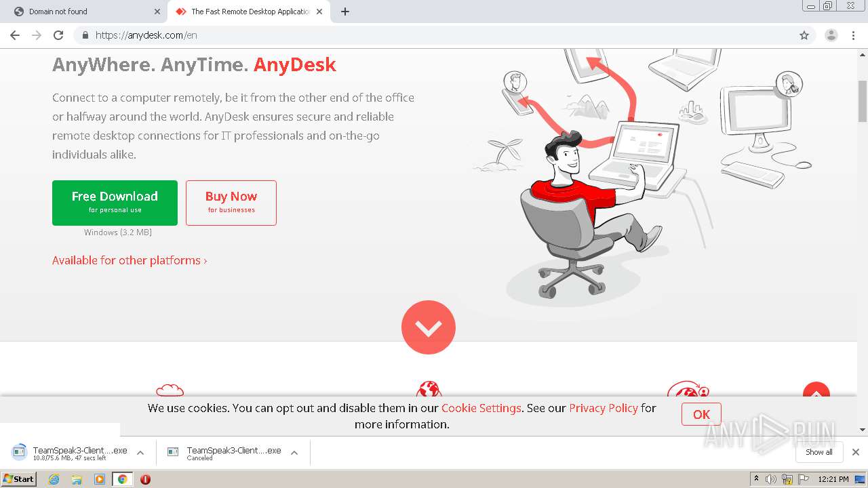Switch to the 'Domain not found' tab
The height and width of the screenshot is (488, 868).
(x=84, y=12)
